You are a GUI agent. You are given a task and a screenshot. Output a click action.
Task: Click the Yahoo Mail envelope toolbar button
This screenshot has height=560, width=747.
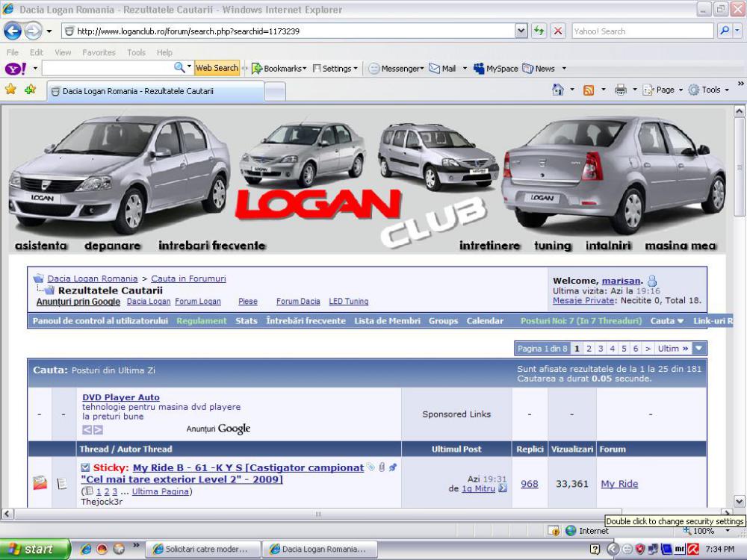[441, 68]
